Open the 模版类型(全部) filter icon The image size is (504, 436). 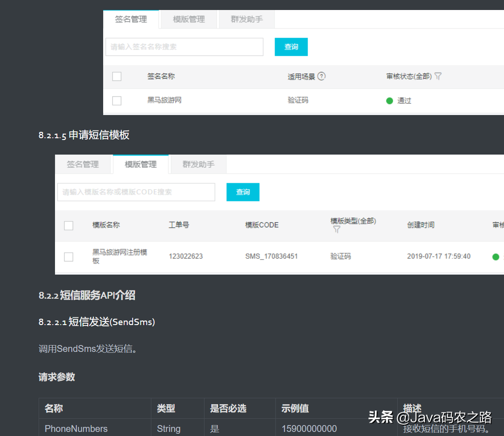[x=337, y=229]
